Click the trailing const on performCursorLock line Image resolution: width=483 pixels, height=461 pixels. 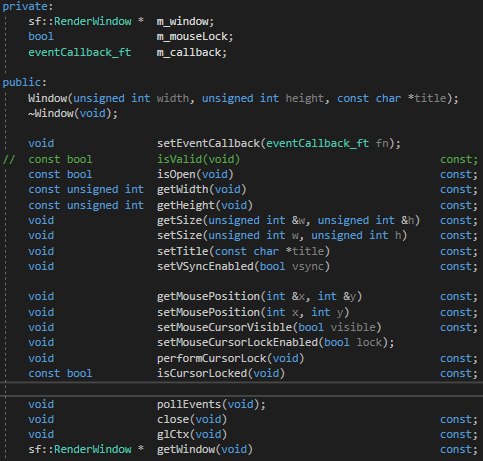coord(456,358)
